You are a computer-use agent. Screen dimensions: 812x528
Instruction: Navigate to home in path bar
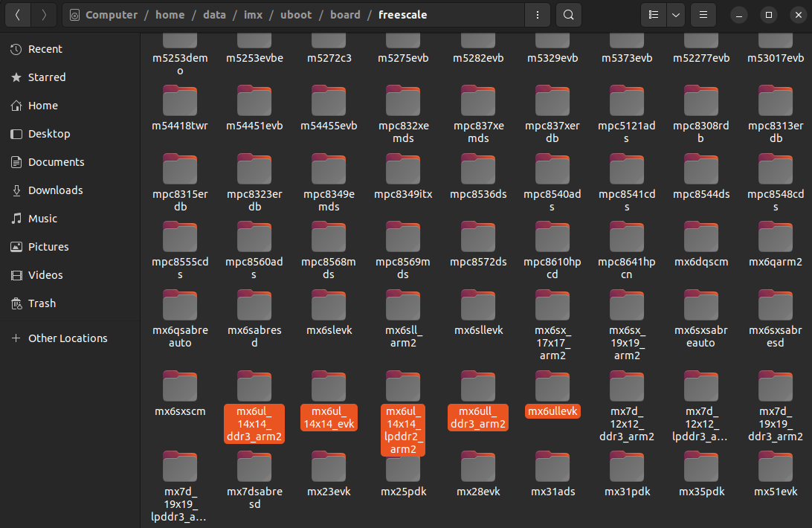coord(170,15)
